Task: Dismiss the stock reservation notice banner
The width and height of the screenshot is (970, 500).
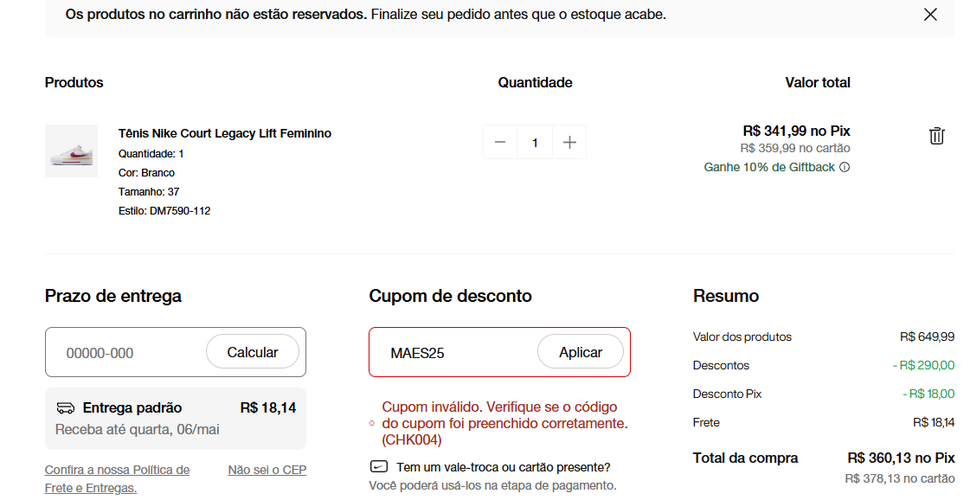Action: [x=930, y=14]
